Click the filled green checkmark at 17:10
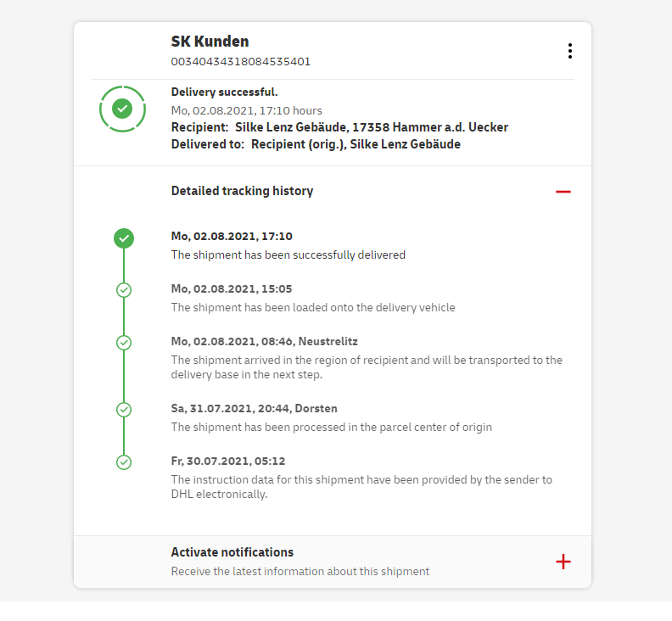 (x=124, y=238)
